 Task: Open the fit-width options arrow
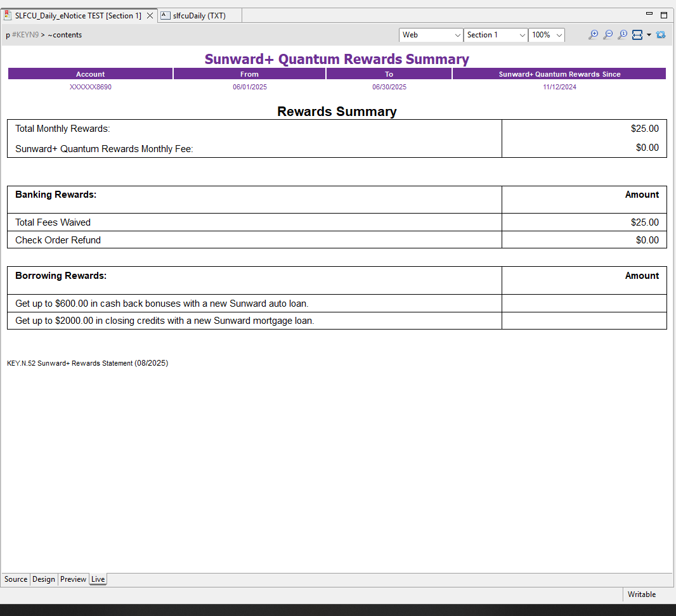649,35
